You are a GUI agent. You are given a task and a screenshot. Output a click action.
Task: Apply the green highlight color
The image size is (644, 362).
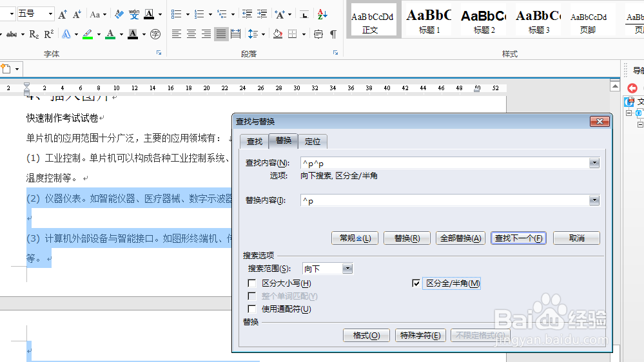click(x=88, y=34)
